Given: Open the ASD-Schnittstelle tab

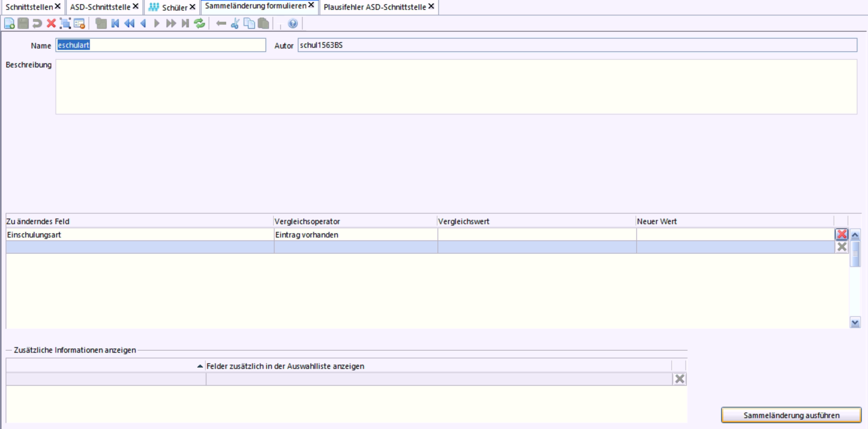Looking at the screenshot, I should coord(100,7).
